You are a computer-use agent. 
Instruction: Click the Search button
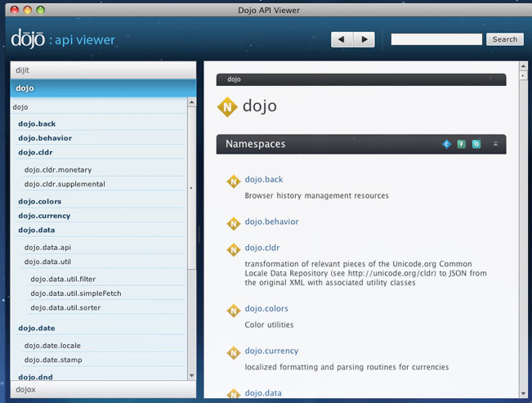click(505, 39)
